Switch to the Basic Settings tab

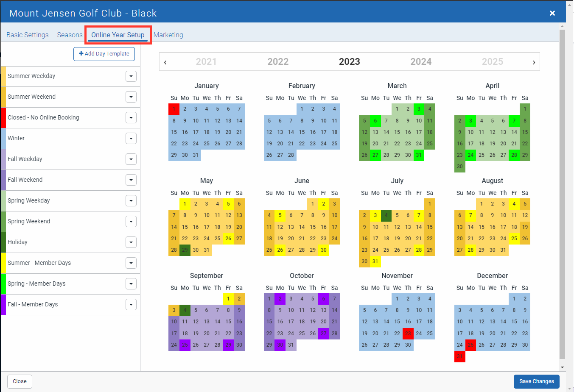click(28, 35)
